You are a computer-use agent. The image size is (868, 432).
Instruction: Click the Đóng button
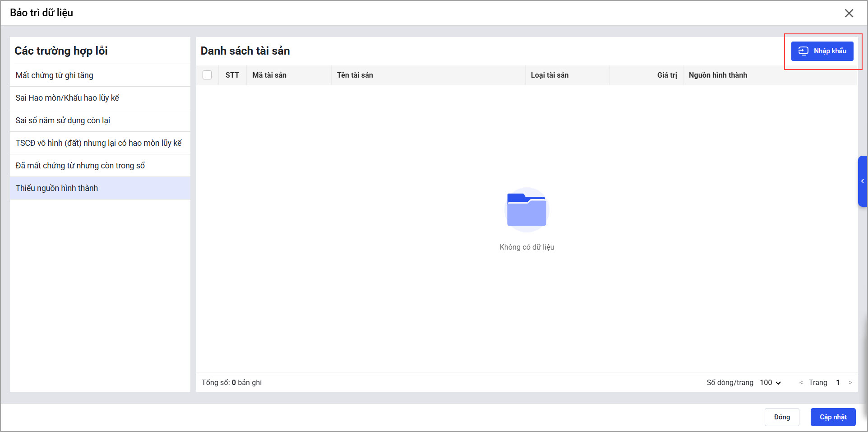click(782, 417)
